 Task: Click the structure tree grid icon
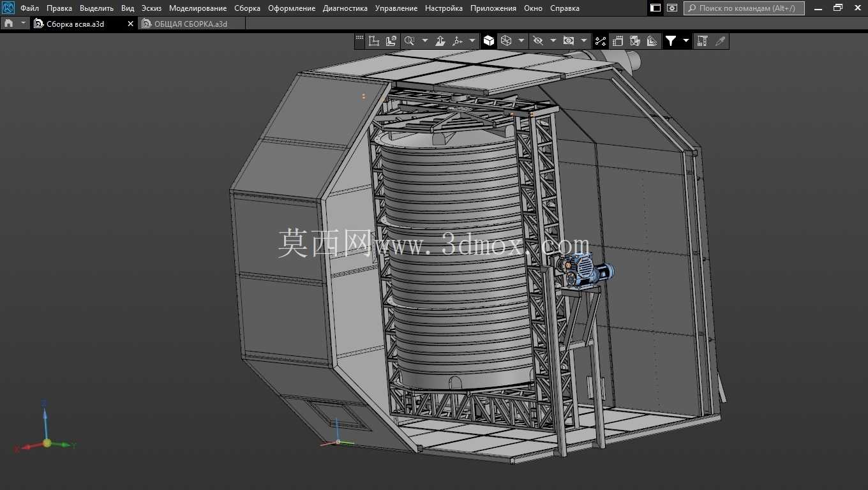(x=703, y=41)
